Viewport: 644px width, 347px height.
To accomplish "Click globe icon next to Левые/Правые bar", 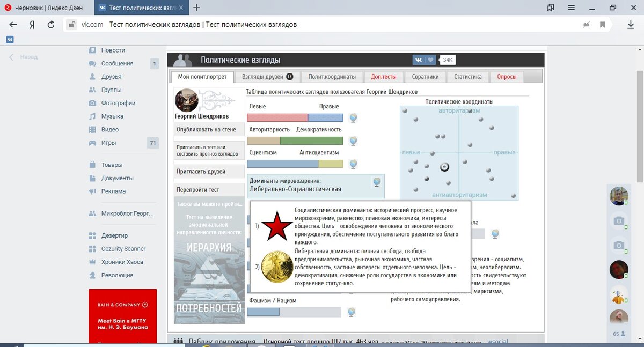I will tap(353, 118).
